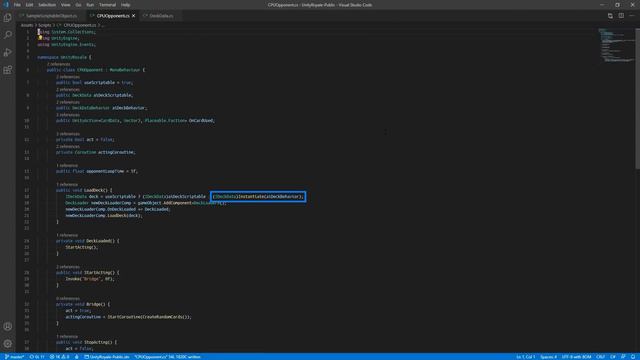Click UnityRoyale-Public.sln project status item
Viewport: 640px width, 360px height.
pos(107,357)
